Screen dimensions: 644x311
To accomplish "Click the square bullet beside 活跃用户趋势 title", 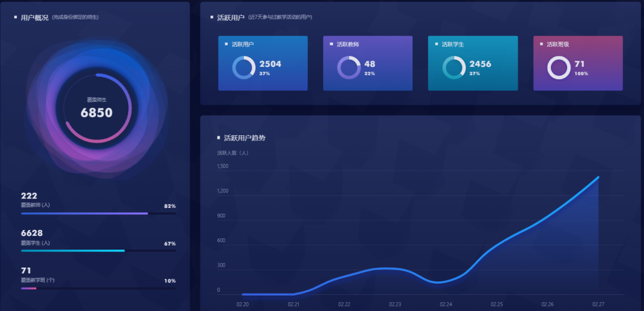I will pos(218,138).
